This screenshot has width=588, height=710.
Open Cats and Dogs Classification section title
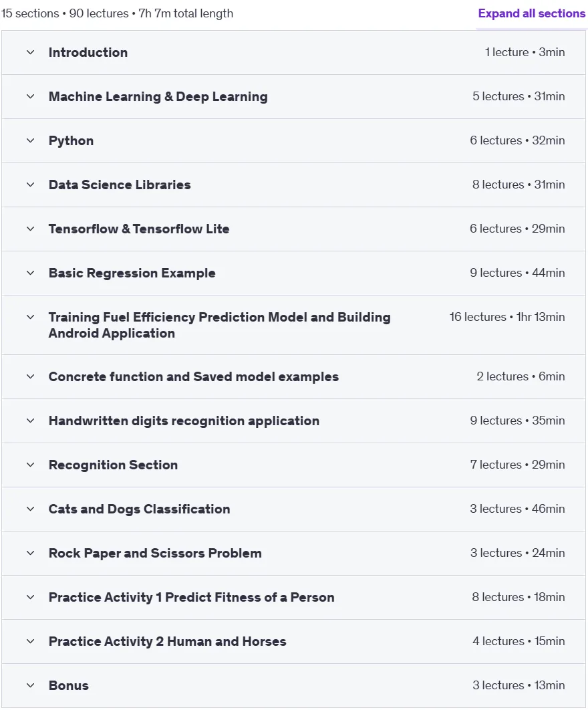click(x=140, y=509)
